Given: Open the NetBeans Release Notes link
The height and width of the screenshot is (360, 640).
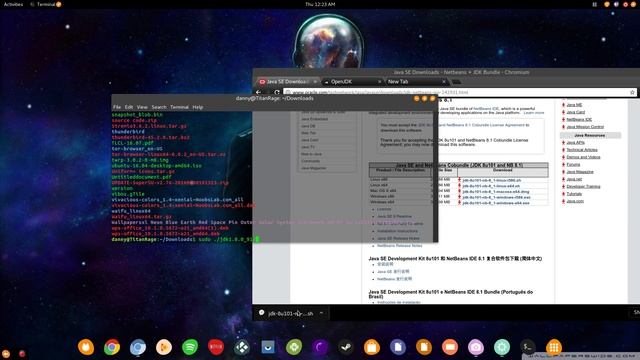Looking at the screenshot, I should pos(400,246).
